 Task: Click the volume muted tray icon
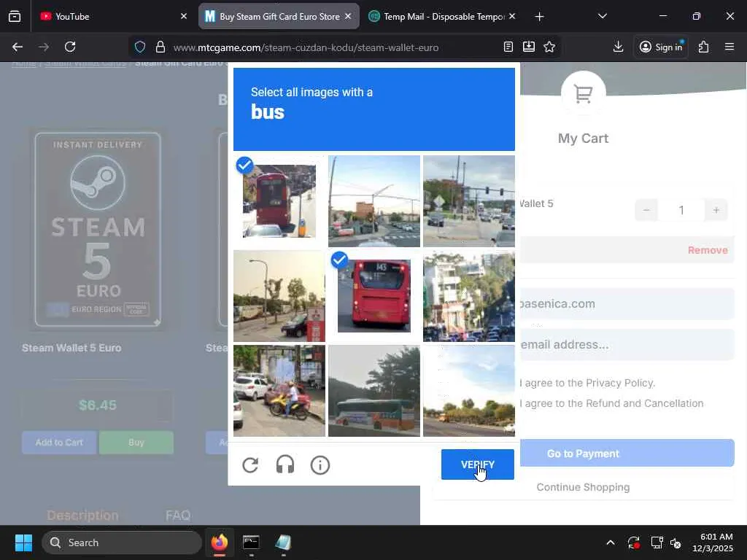[676, 542]
